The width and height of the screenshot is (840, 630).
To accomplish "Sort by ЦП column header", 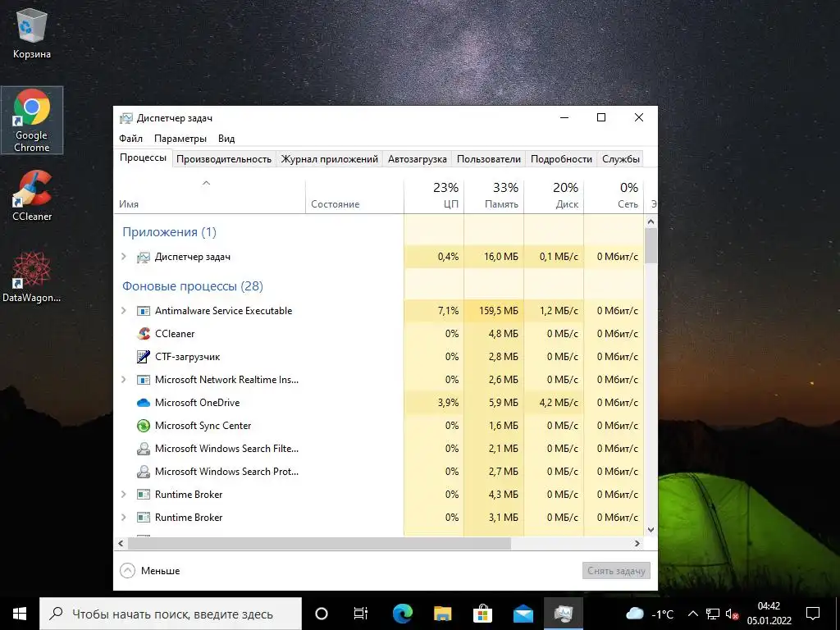I will 434,195.
